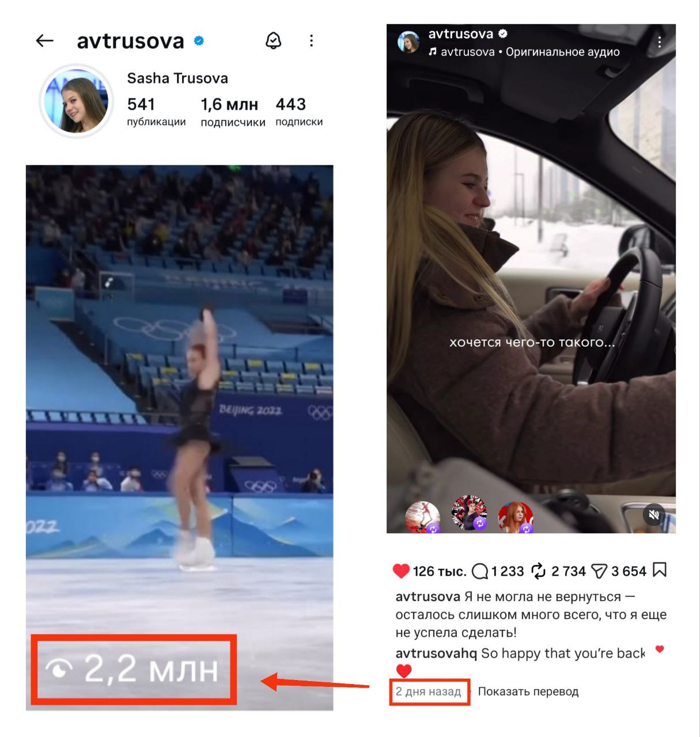Unmute the reel with the speaker icon
This screenshot has width=700, height=737.
pyautogui.click(x=654, y=514)
